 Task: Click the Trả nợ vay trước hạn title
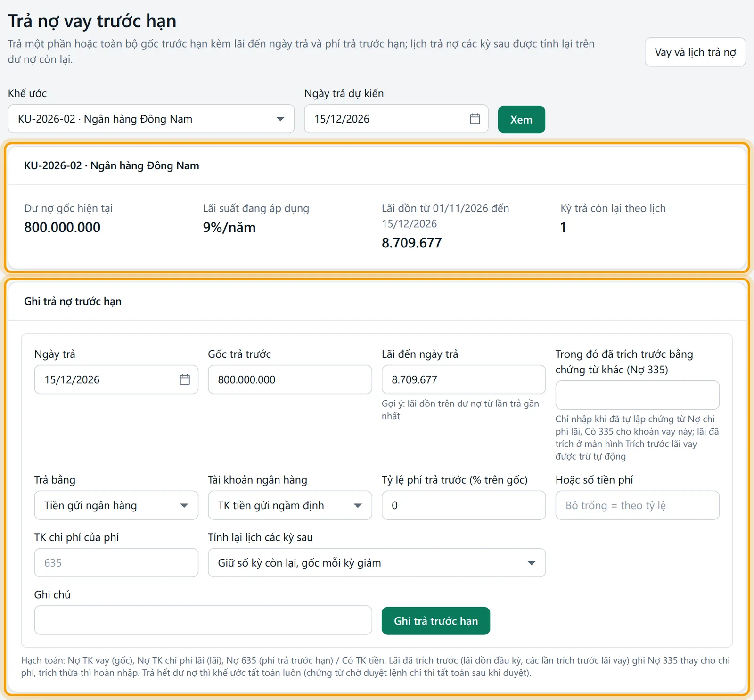(x=92, y=21)
